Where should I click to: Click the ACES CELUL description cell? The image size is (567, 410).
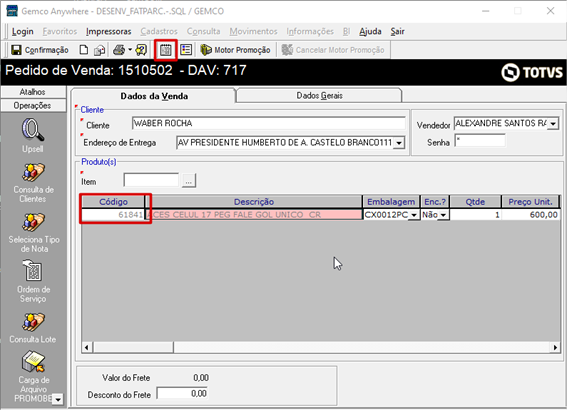click(254, 215)
